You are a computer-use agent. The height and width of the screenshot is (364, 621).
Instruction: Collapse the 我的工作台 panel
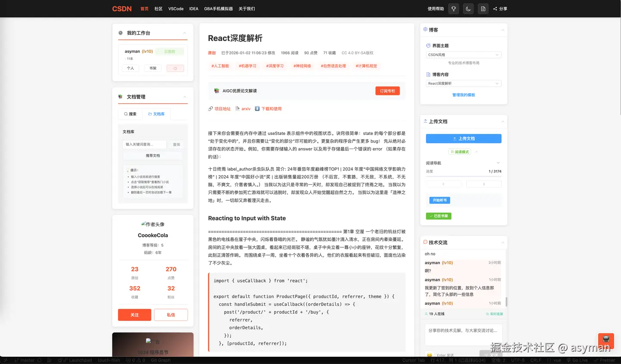pos(185,33)
